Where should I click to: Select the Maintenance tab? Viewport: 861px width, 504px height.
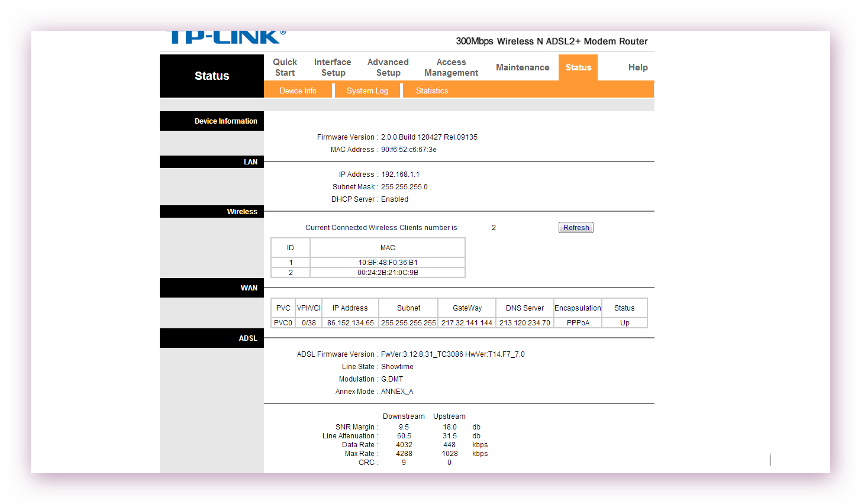(x=523, y=67)
